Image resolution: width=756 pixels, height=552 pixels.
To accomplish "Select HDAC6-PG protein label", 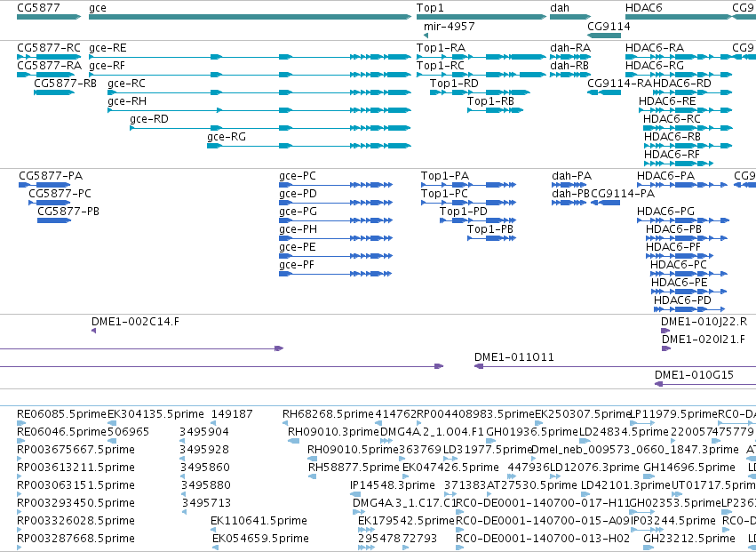I will [666, 212].
